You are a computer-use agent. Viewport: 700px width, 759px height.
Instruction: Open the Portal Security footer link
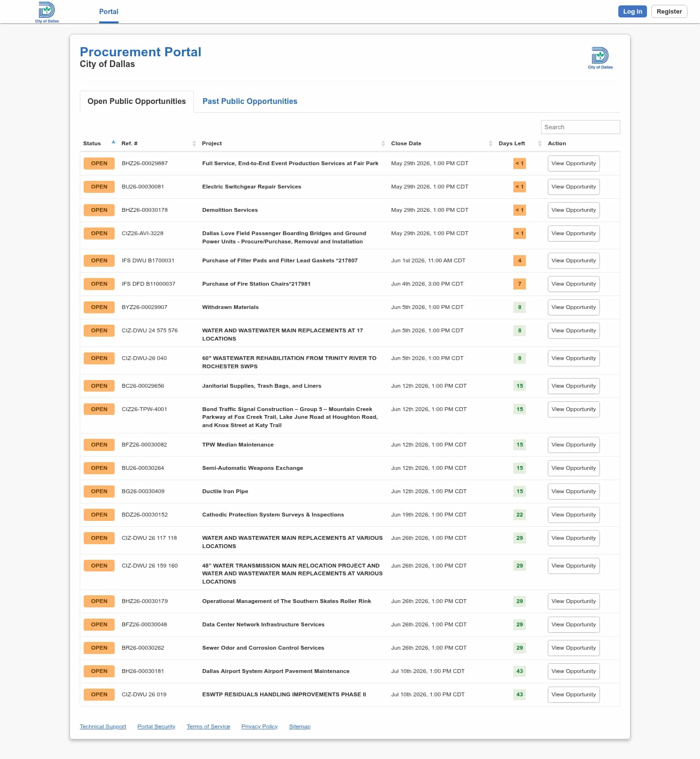coord(156,726)
